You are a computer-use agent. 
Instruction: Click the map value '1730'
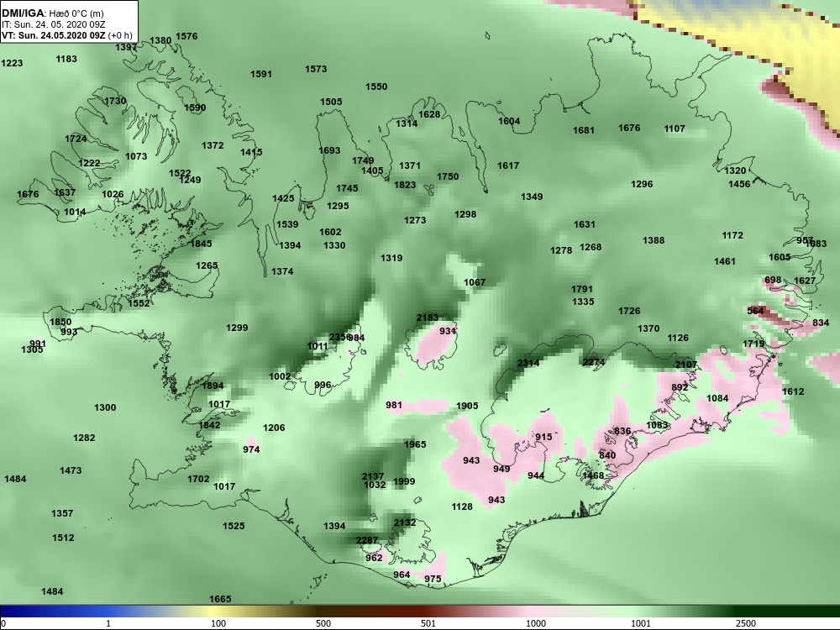(x=115, y=102)
